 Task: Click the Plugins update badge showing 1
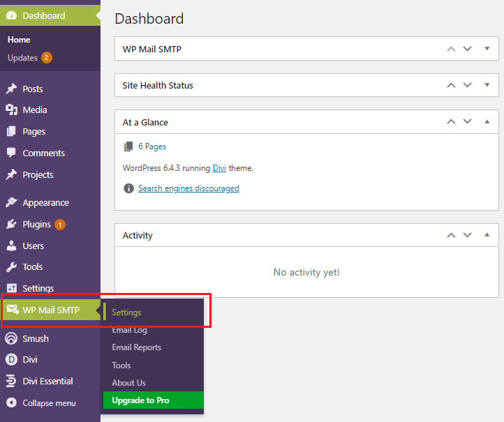point(60,225)
